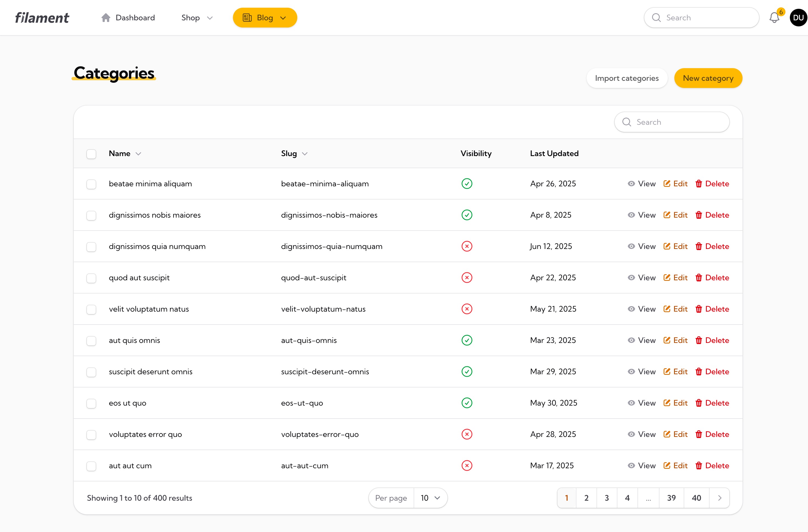Edit the eos ut quo category
The width and height of the screenshot is (808, 532).
coord(675,403)
